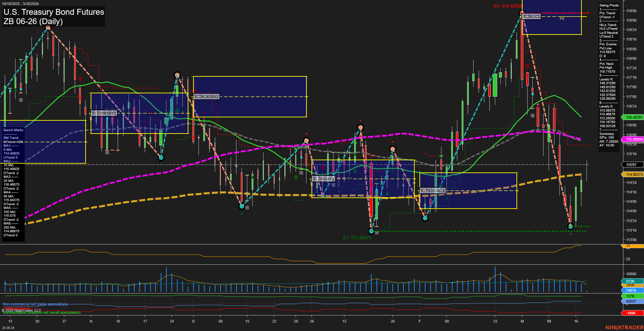This screenshot has width=644, height=331.
Task: Select the M:November label on the chart
Action: (x=104, y=113)
